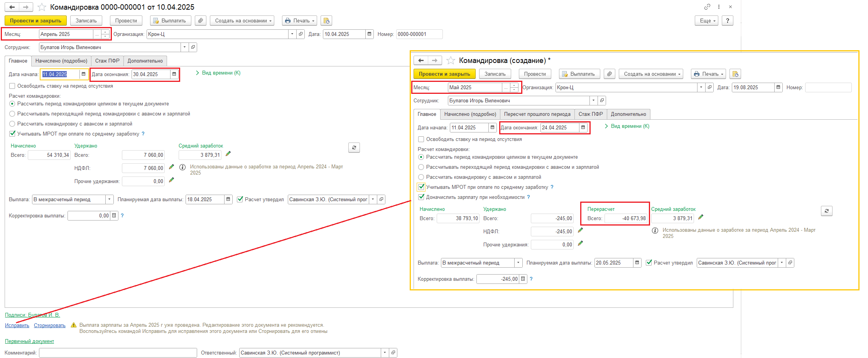
Task: Click pencil edit icon next to НДФЛ 7 060,00
Action: pyautogui.click(x=172, y=167)
